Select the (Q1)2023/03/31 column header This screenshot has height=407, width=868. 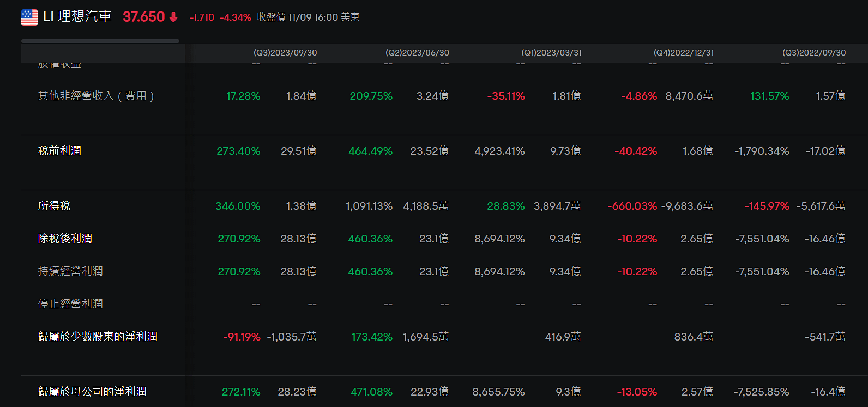click(x=551, y=53)
